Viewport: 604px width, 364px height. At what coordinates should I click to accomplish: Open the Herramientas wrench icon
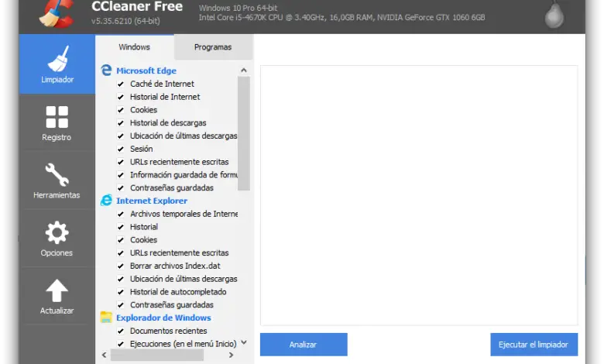pos(57,174)
